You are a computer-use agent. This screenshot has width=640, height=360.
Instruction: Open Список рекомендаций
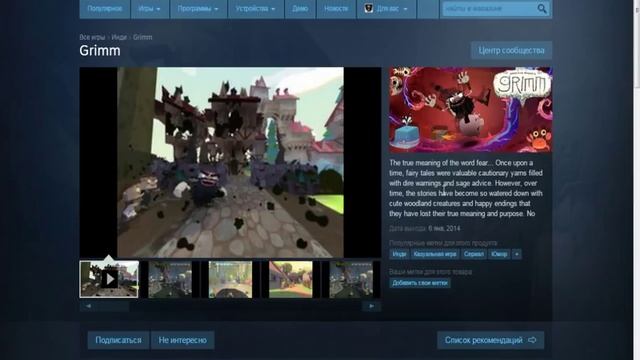pyautogui.click(x=490, y=340)
